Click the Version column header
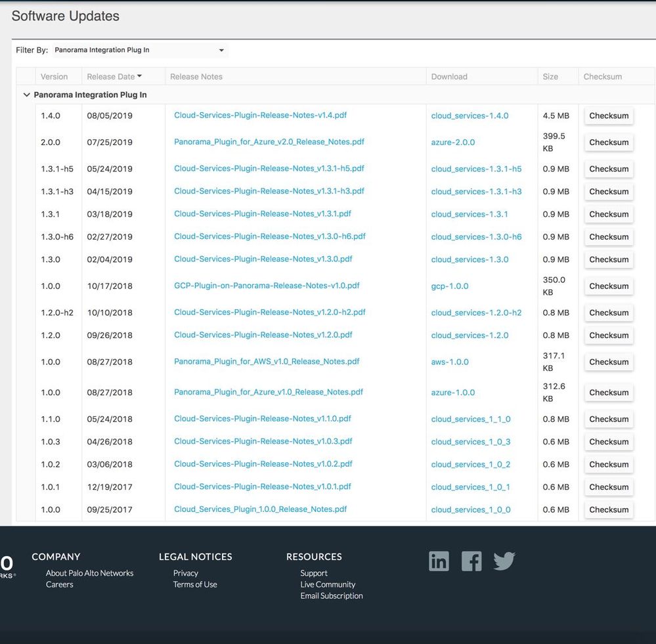 click(55, 77)
